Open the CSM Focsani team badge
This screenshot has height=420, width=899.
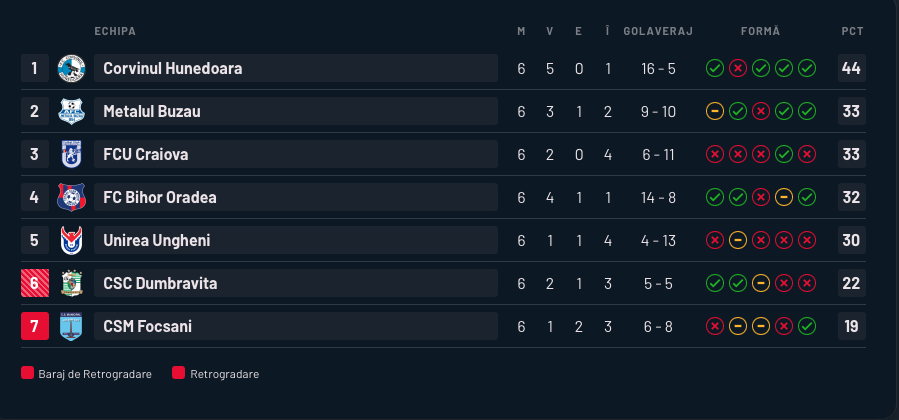(x=71, y=326)
